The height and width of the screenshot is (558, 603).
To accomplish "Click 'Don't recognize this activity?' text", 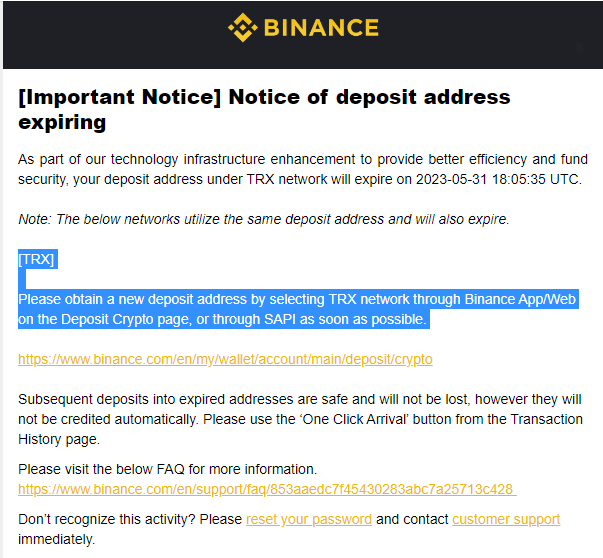I will click(107, 519).
